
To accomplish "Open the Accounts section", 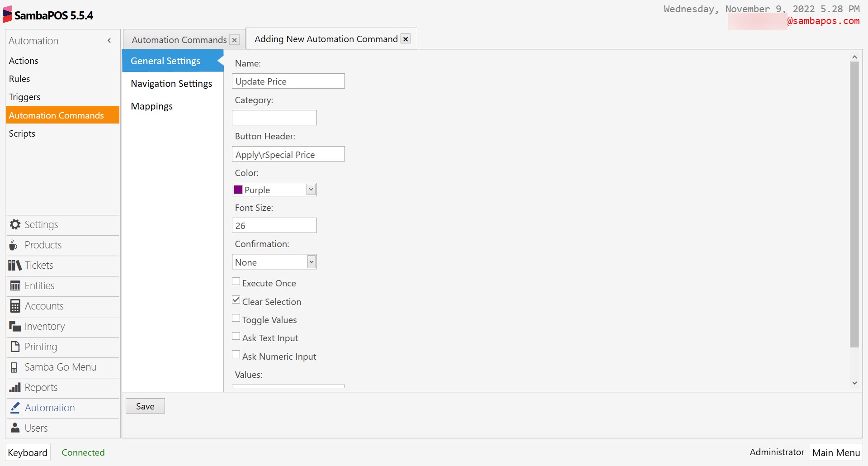I will click(x=43, y=306).
